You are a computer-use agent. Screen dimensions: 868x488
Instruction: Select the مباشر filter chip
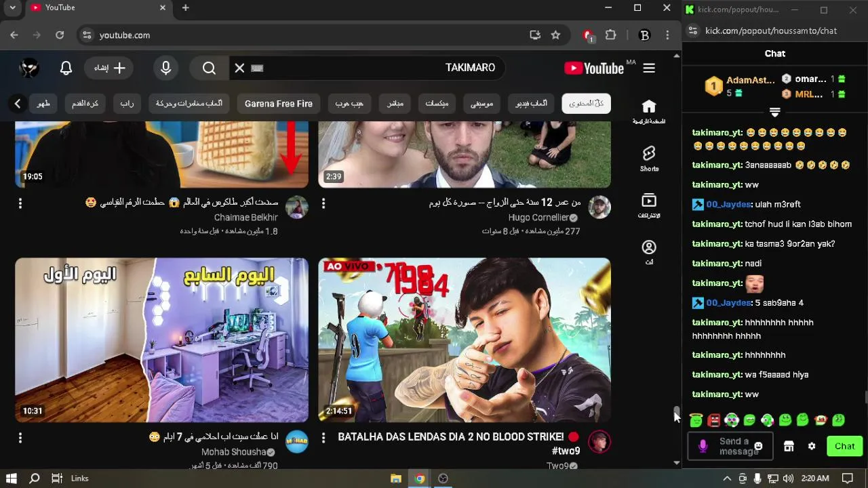tap(395, 104)
